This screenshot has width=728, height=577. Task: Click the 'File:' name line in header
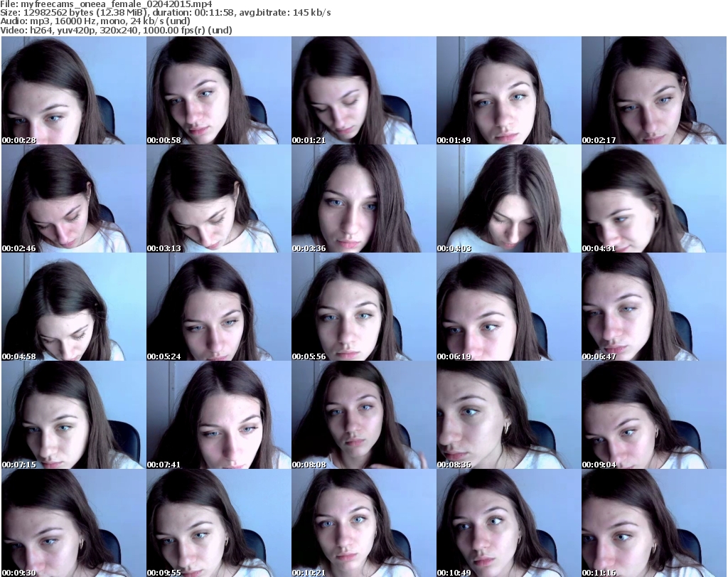[x=107, y=4]
